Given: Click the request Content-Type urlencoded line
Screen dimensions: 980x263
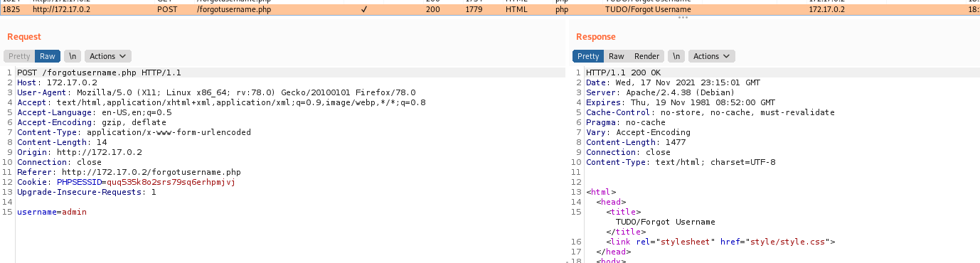Looking at the screenshot, I should (x=134, y=132).
